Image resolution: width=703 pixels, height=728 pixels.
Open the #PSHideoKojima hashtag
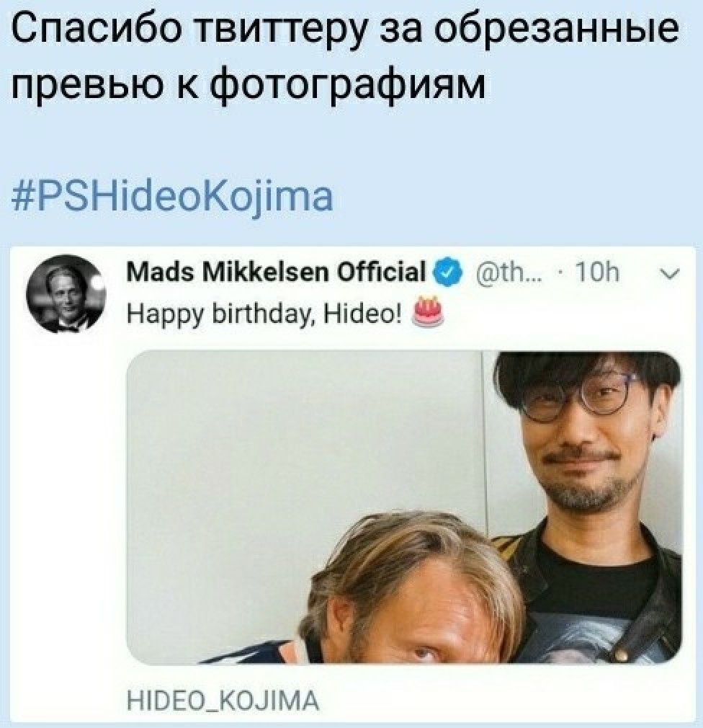pyautogui.click(x=171, y=197)
